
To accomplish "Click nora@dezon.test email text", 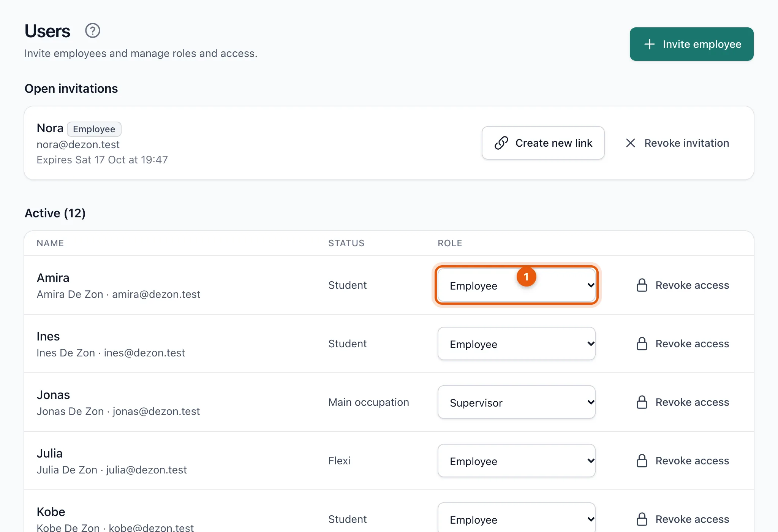I will 78,144.
